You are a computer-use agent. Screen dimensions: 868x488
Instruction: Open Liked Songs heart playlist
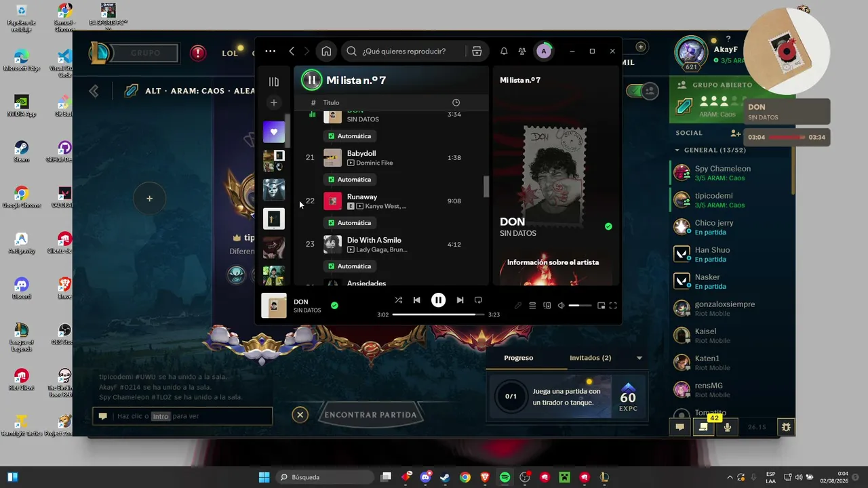pos(274,131)
